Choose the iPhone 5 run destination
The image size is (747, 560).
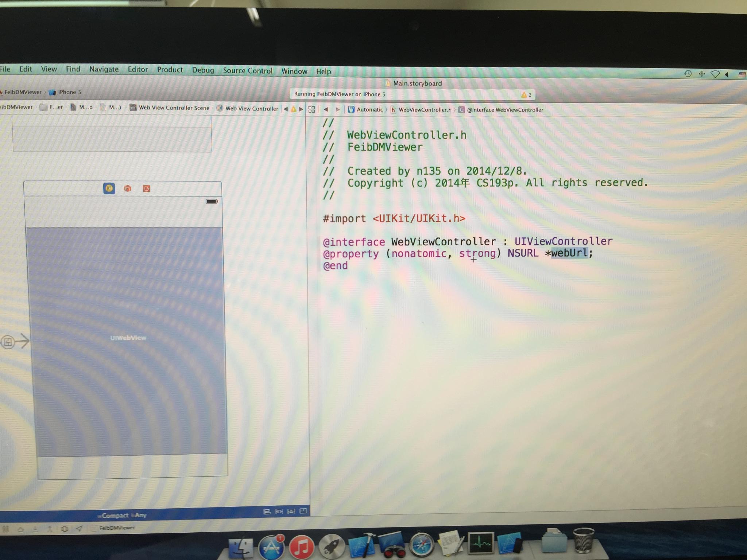click(x=66, y=92)
